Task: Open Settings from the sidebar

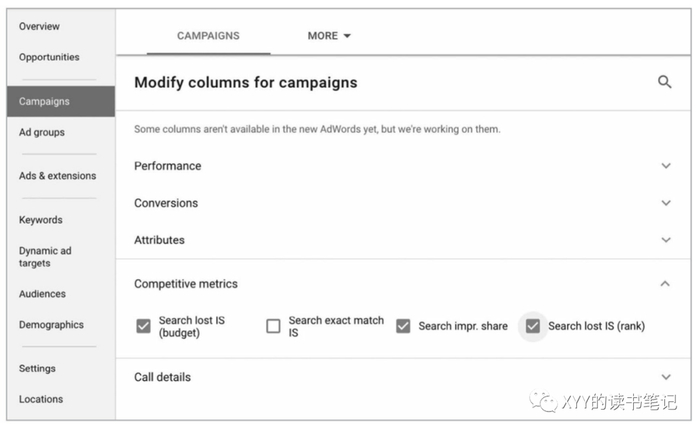Action: tap(37, 368)
